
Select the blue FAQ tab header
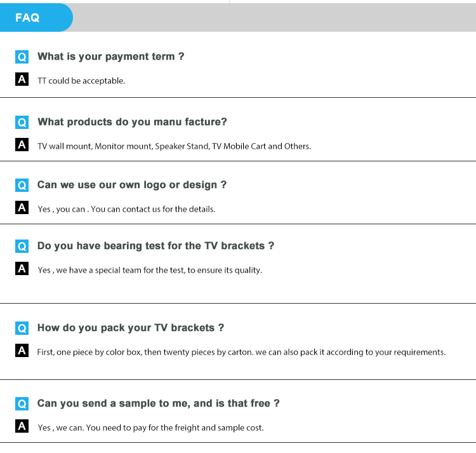(33, 18)
